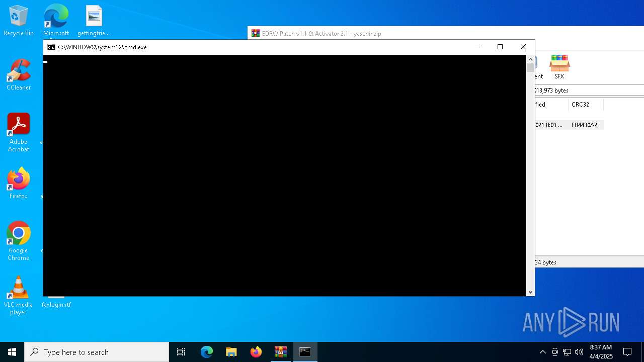Click the Task View taskbar button
The width and height of the screenshot is (644, 362).
(x=181, y=352)
